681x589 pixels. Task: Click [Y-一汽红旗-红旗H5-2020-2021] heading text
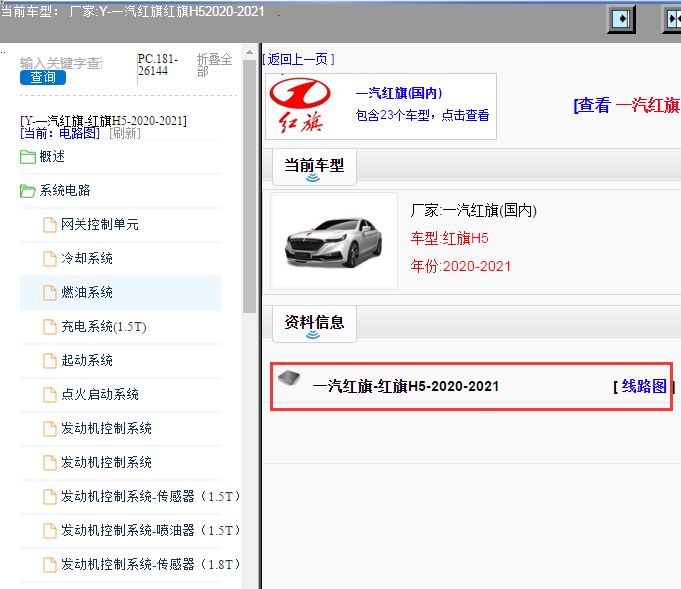103,120
